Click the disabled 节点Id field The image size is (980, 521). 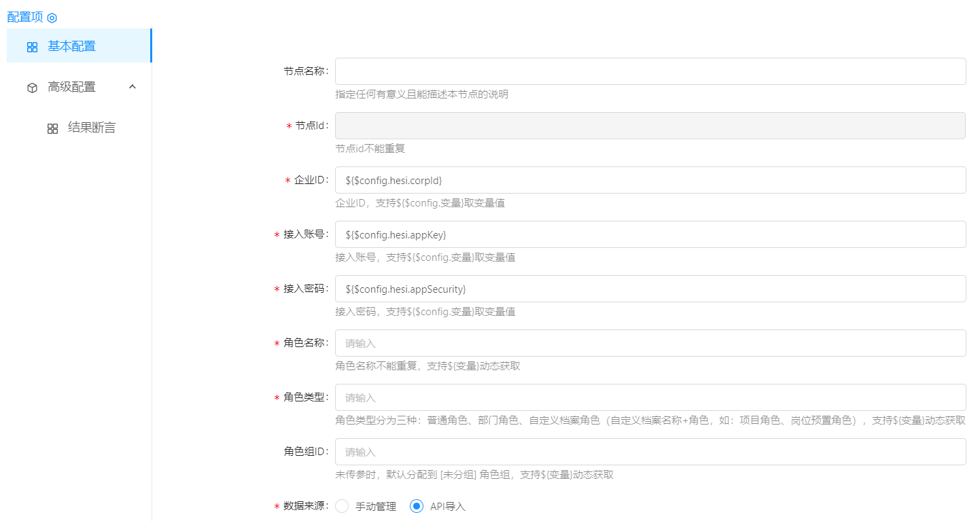pyautogui.click(x=650, y=126)
